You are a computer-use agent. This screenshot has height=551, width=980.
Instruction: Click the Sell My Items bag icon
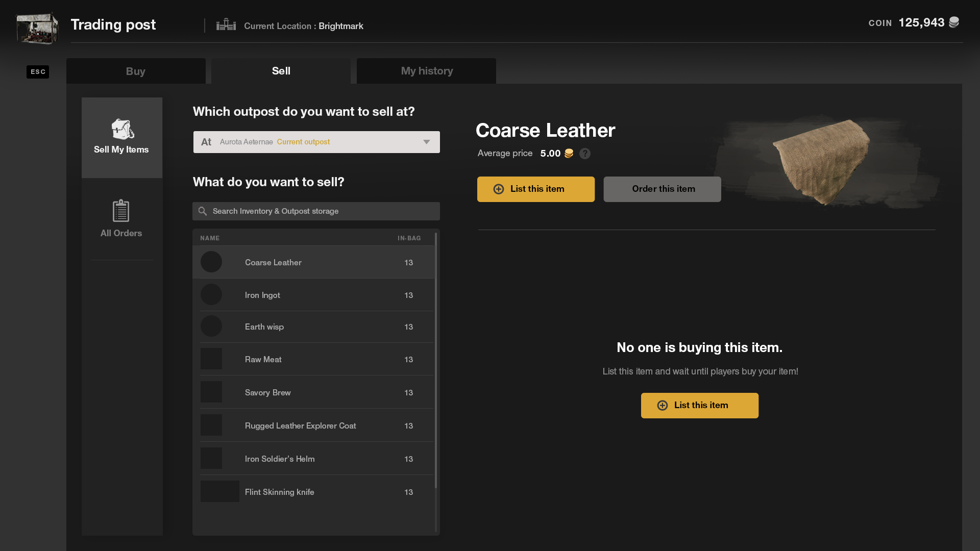122,129
